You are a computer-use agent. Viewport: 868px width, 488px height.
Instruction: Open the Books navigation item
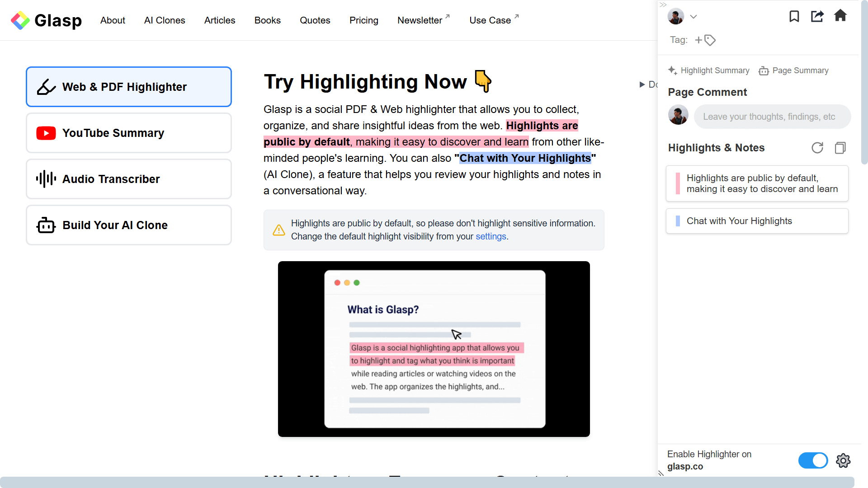click(x=268, y=20)
